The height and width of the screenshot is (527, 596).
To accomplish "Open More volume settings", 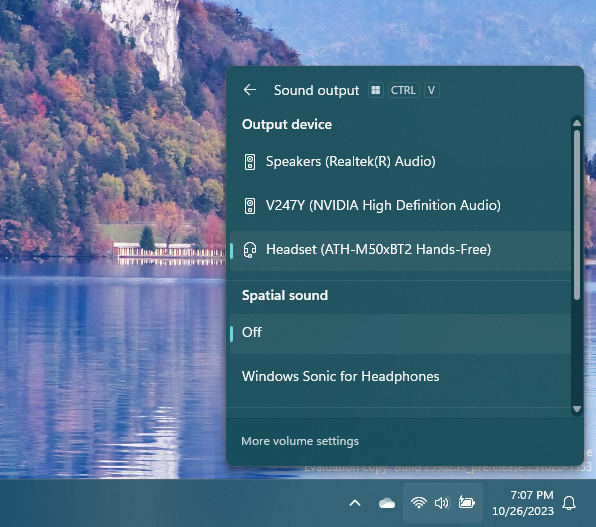I will [x=300, y=441].
